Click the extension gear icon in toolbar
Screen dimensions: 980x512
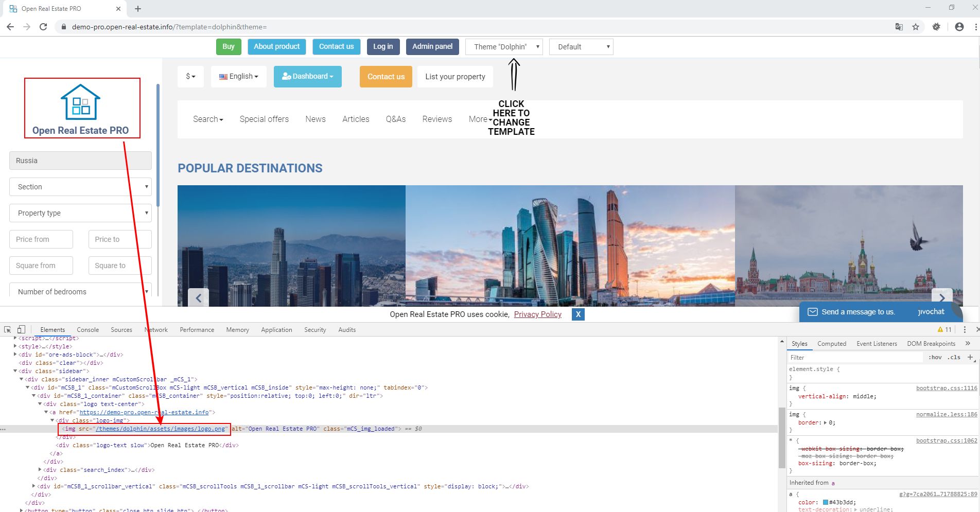click(936, 27)
